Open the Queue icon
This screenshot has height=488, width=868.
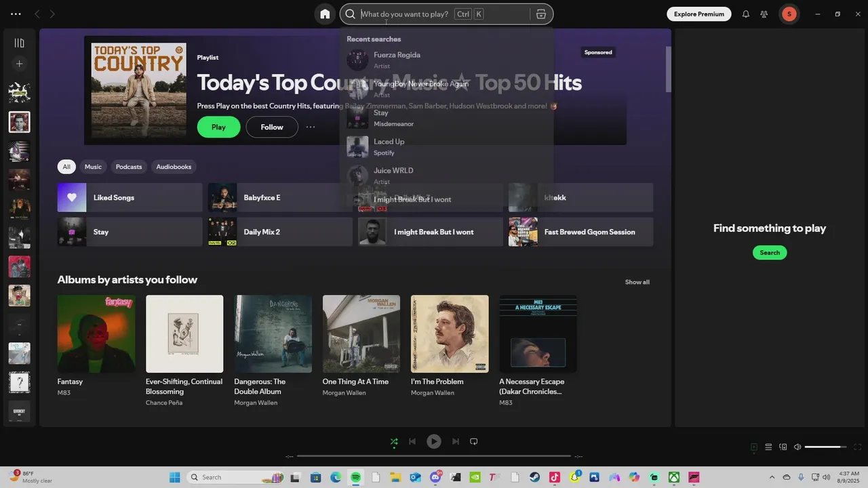pyautogui.click(x=768, y=447)
